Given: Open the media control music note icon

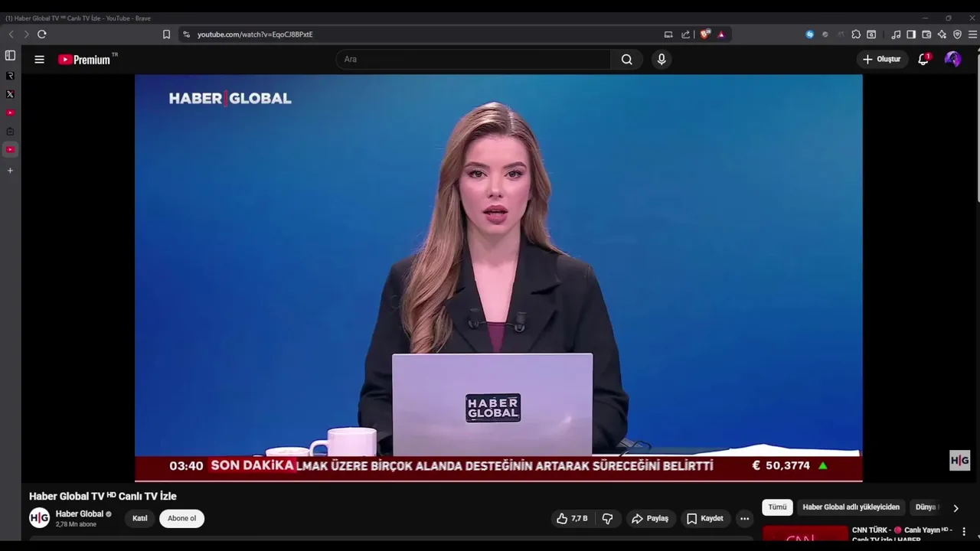Looking at the screenshot, I should (x=896, y=34).
